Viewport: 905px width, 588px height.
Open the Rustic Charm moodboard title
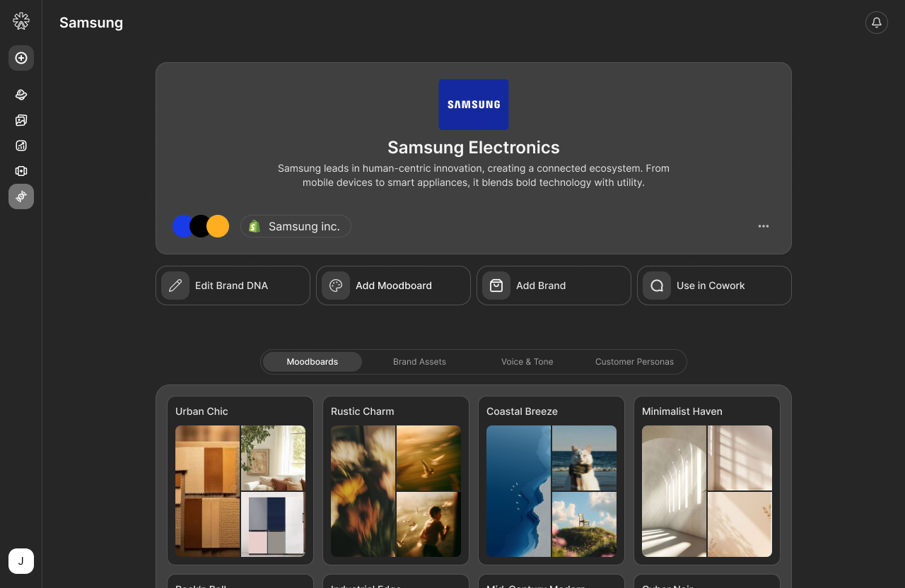pyautogui.click(x=363, y=411)
